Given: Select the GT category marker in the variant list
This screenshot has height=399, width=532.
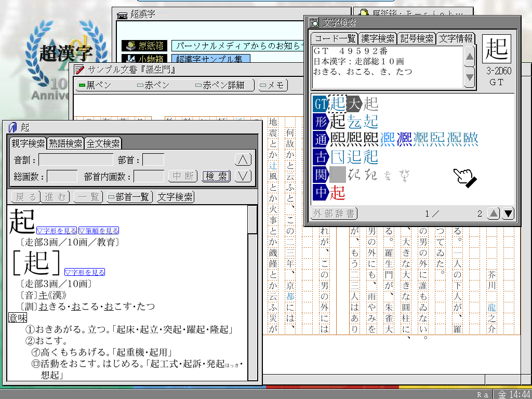Looking at the screenshot, I should [x=320, y=104].
